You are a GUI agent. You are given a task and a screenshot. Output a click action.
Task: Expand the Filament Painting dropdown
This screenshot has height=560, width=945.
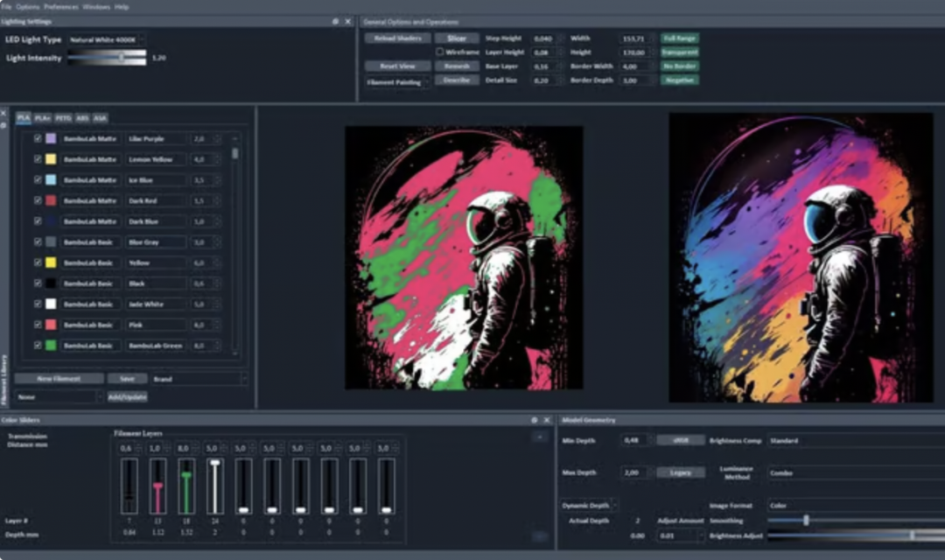[396, 82]
